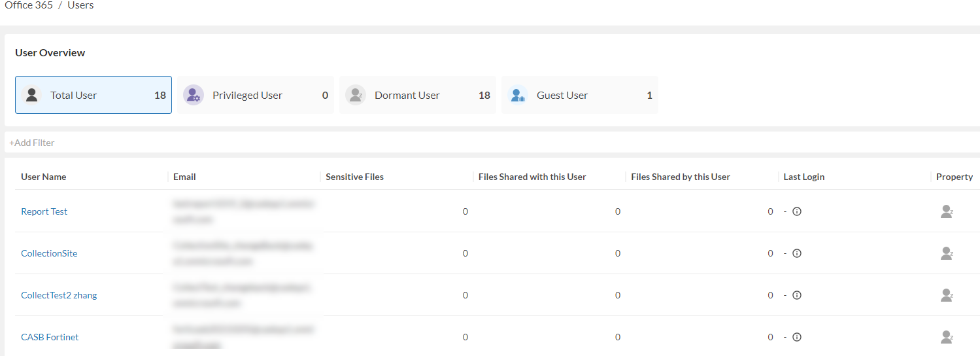Click the Dormant User sleeping icon
980x356 pixels.
(x=355, y=95)
